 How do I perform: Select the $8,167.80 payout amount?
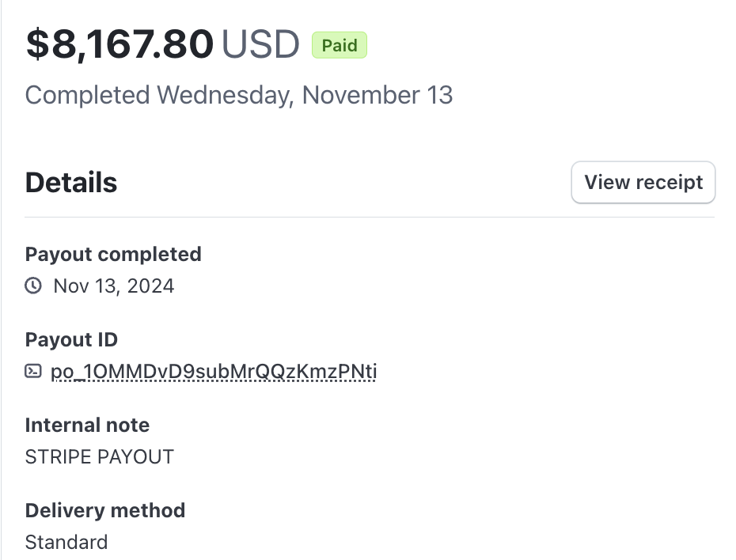coord(120,44)
